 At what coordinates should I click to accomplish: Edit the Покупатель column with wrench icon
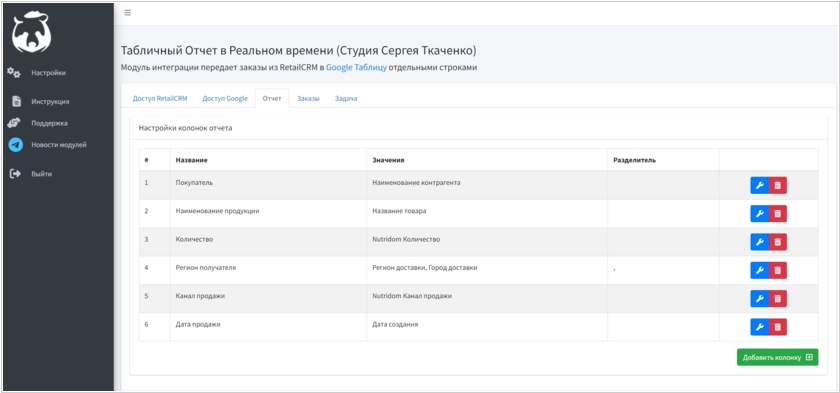[x=759, y=185]
